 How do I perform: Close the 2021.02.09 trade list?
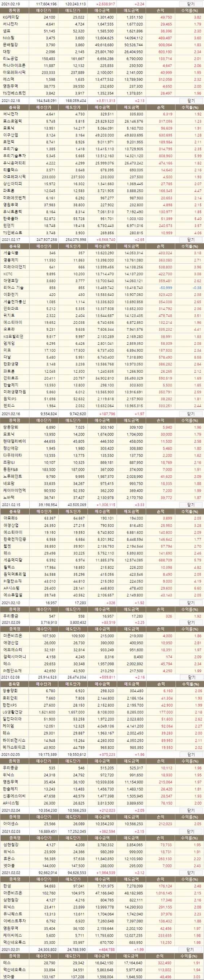[x=191, y=623]
